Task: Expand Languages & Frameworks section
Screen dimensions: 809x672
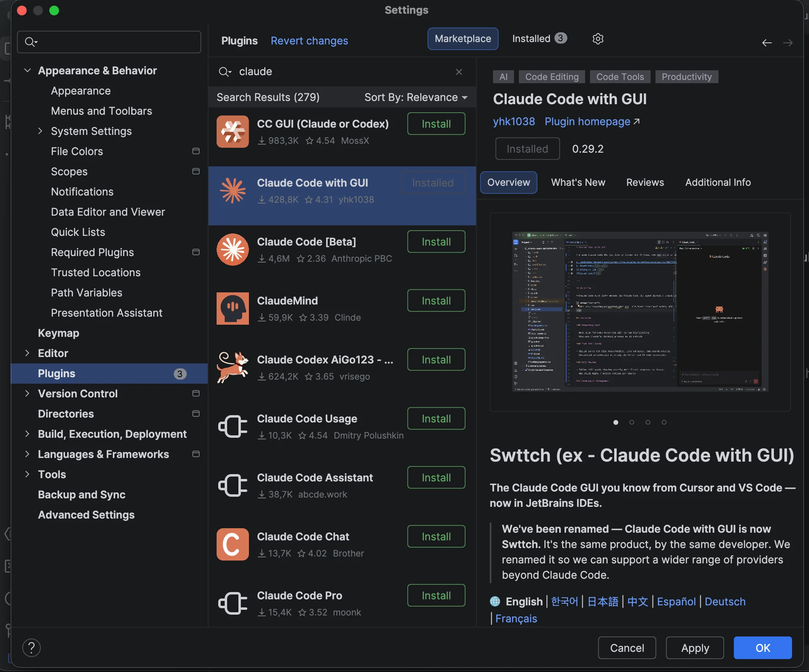Action: (27, 454)
